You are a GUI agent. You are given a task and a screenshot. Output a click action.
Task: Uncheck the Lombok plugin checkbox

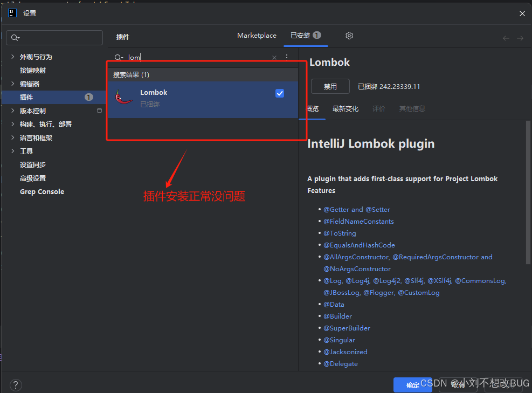pos(280,93)
